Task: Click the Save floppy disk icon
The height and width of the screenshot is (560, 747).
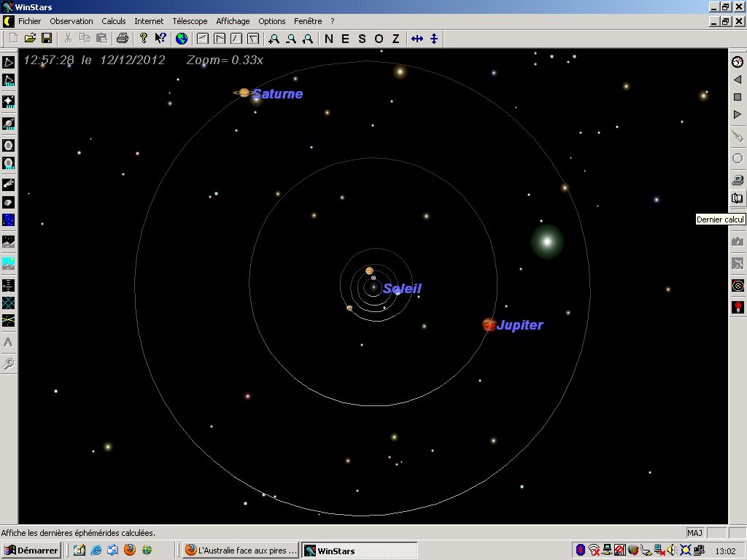Action: tap(46, 39)
